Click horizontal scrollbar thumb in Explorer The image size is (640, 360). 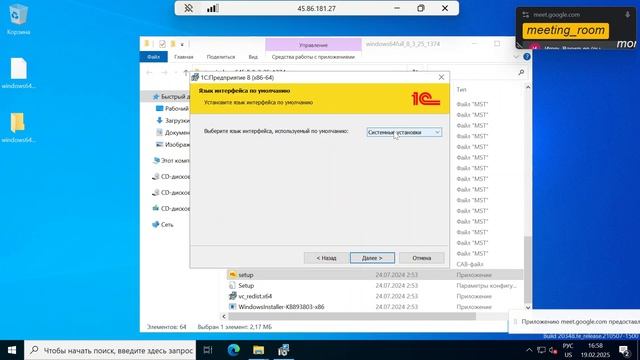pos(352,316)
